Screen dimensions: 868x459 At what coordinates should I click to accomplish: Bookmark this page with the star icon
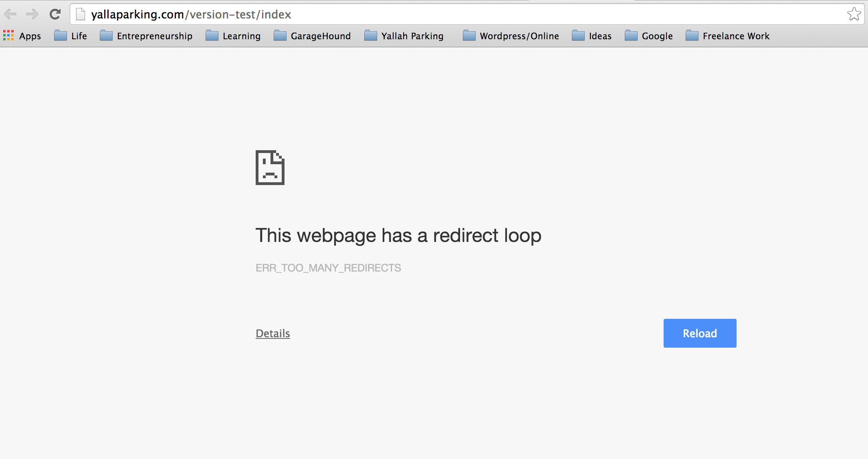pyautogui.click(x=854, y=14)
